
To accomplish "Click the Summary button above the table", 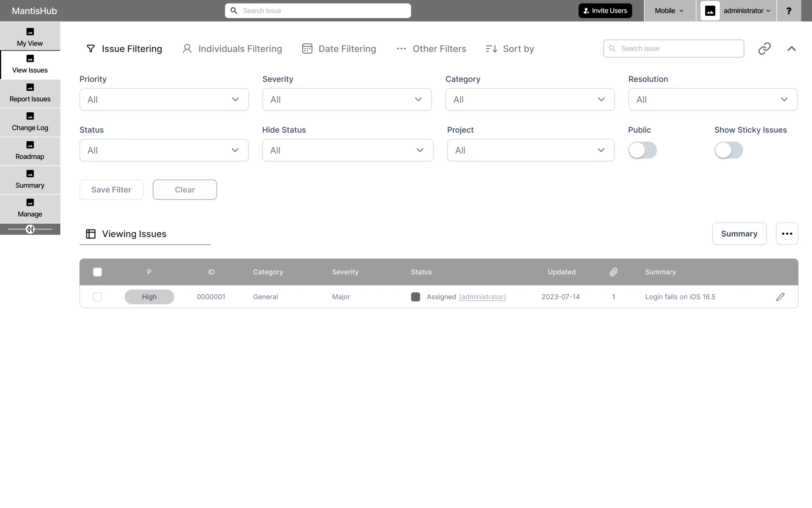I will pos(739,234).
